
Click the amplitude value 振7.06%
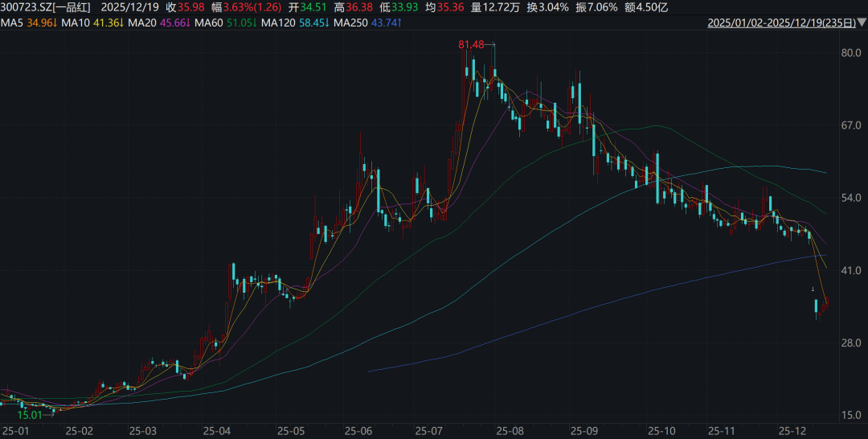[x=596, y=8]
